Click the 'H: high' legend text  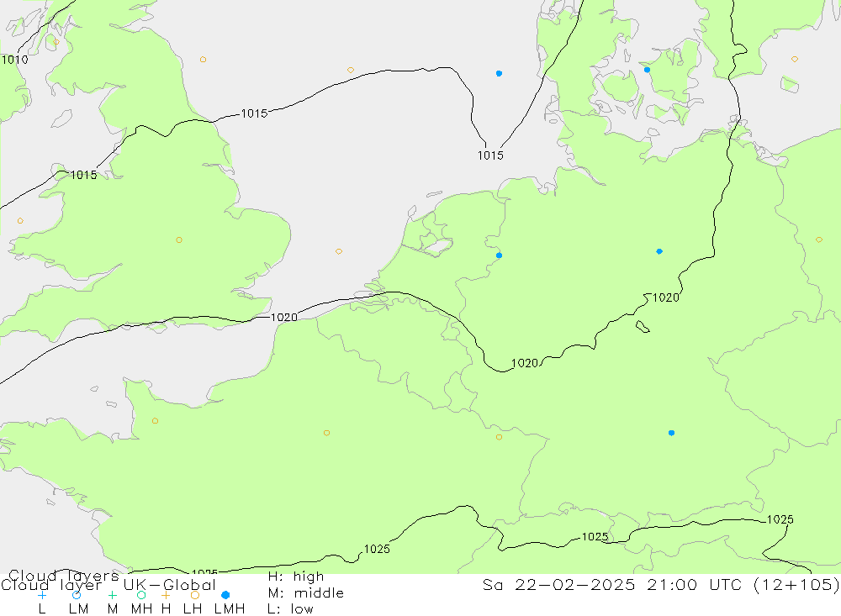[295, 577]
